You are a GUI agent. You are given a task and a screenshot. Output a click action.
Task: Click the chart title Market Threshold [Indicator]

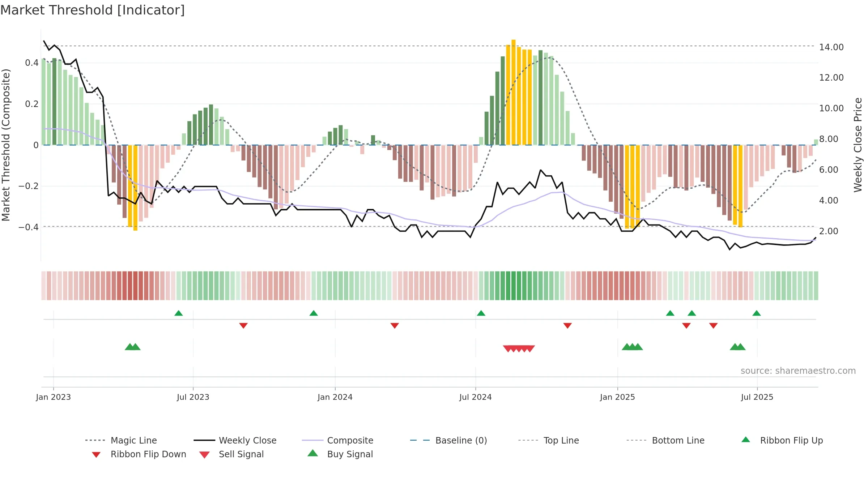click(x=93, y=10)
